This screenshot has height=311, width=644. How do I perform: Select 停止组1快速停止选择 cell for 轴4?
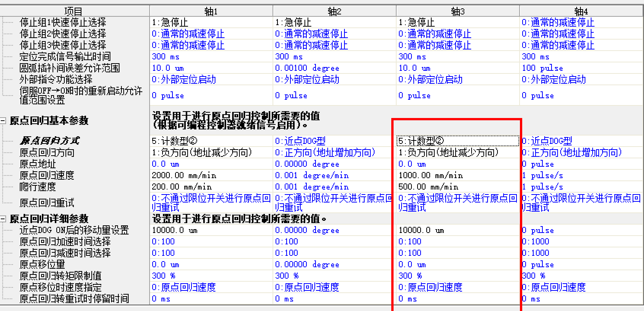[581, 22]
